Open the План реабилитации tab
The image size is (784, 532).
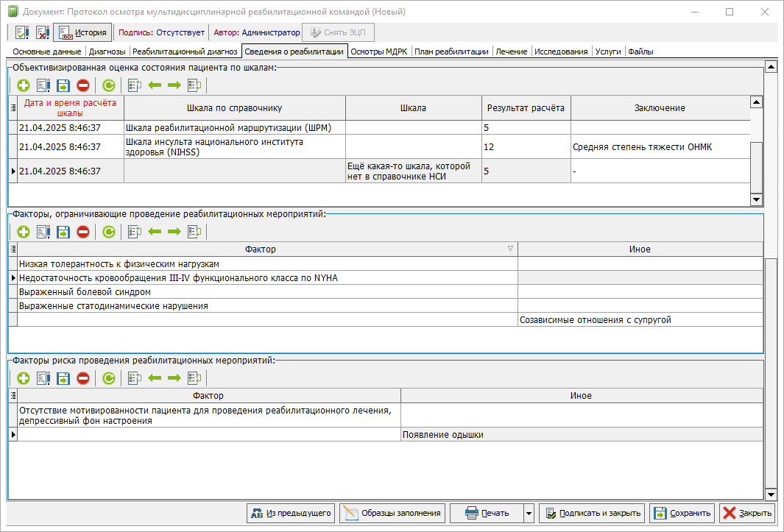pyautogui.click(x=451, y=52)
